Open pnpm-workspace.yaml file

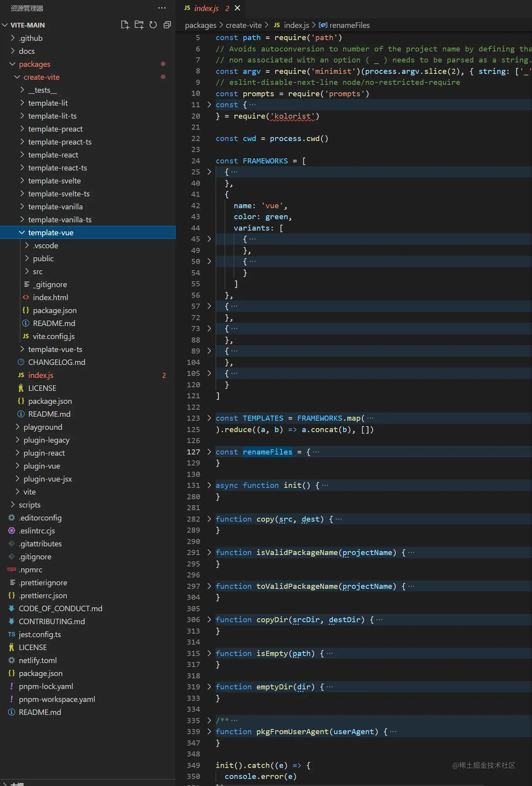coord(88,699)
